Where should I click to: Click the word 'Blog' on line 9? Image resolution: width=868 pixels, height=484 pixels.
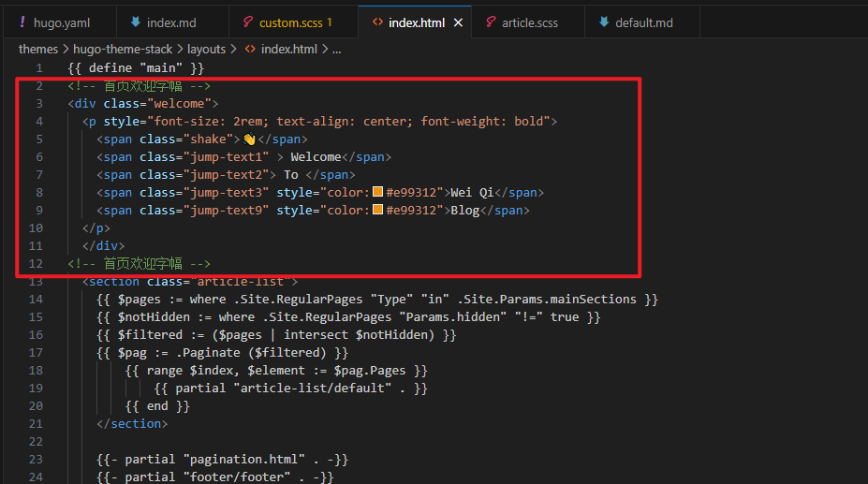click(x=465, y=210)
